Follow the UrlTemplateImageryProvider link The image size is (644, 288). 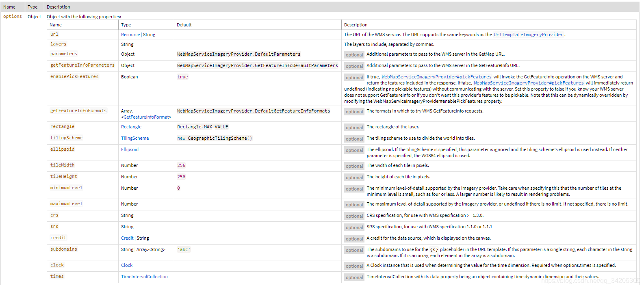click(x=528, y=35)
